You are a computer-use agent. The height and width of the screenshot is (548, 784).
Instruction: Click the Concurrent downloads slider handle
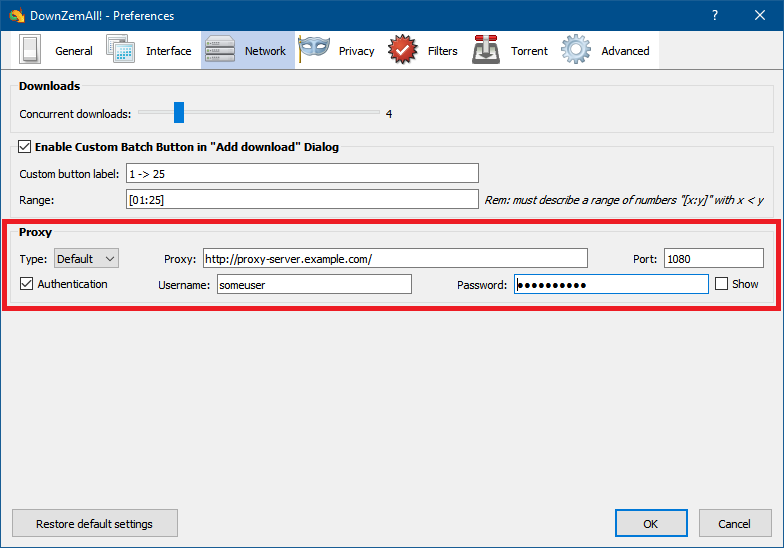tap(179, 112)
